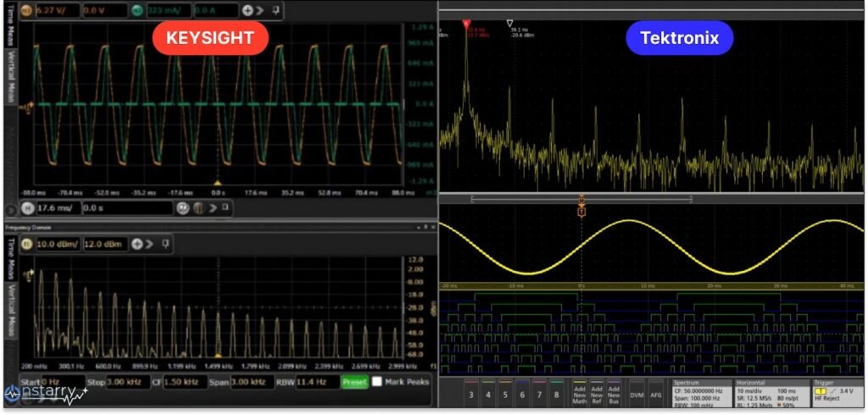Toggle Tektronix channel 6 button
The height and width of the screenshot is (415, 868).
tap(522, 392)
